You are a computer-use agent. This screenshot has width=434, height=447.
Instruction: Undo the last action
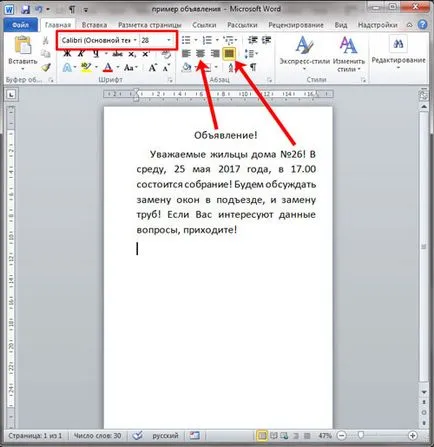(39, 9)
